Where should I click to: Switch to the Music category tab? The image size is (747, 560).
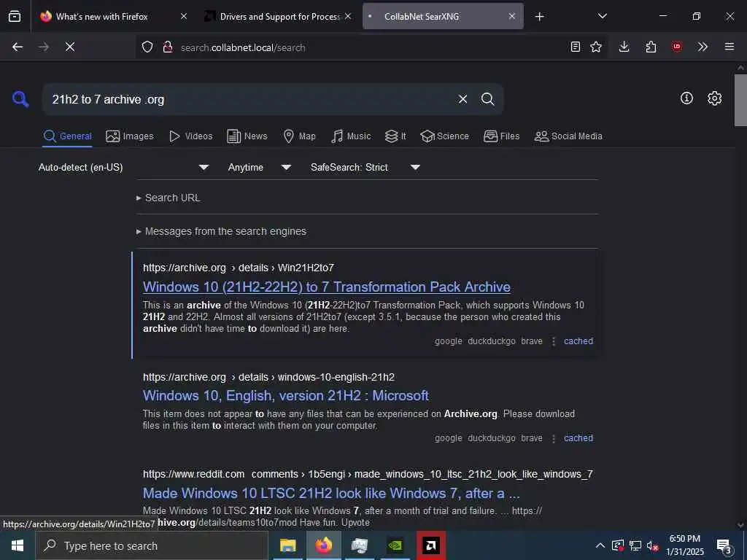351,136
